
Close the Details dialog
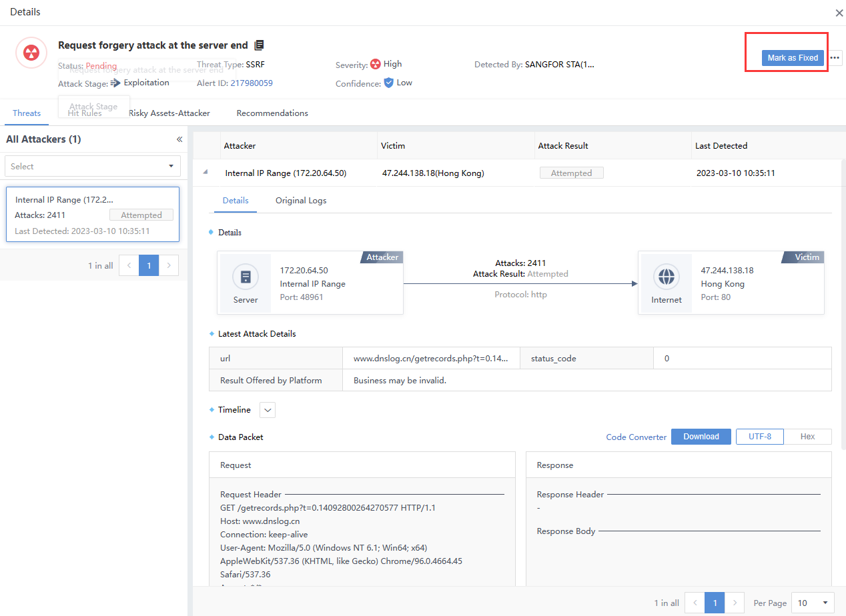coord(839,13)
